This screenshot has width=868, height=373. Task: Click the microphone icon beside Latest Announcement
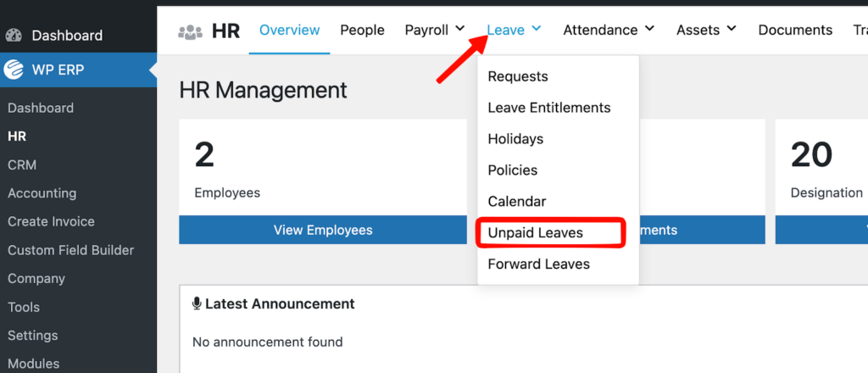tap(197, 303)
